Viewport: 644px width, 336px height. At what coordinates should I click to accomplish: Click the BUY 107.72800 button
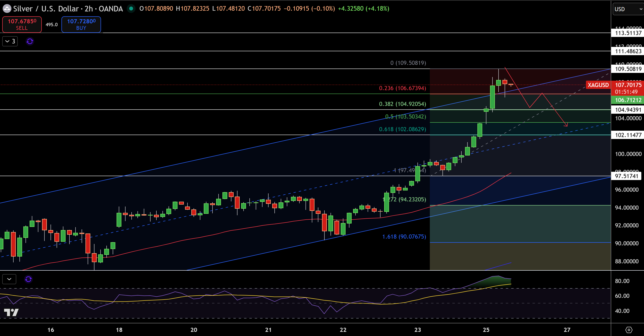pyautogui.click(x=81, y=24)
